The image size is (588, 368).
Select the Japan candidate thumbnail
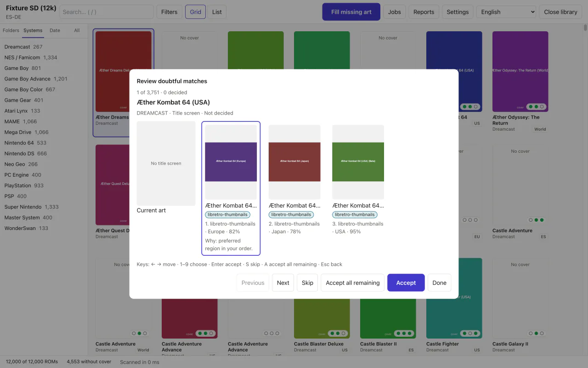click(x=294, y=162)
